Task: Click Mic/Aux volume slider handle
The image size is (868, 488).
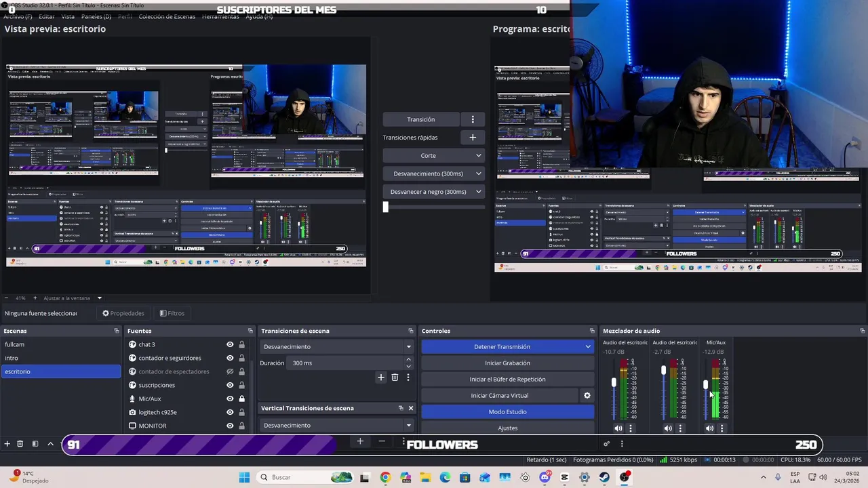Action: [705, 384]
